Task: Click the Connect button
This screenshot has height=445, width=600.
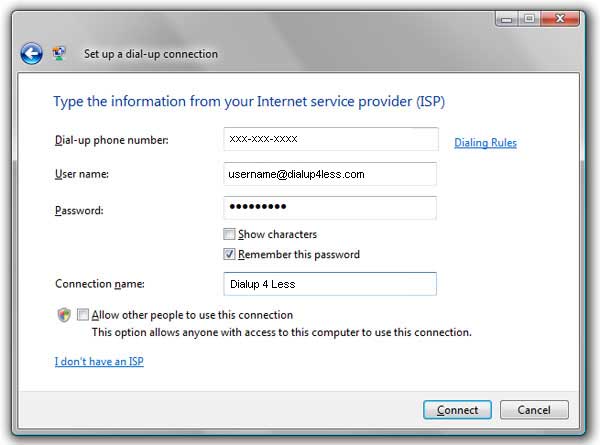Action: [457, 410]
